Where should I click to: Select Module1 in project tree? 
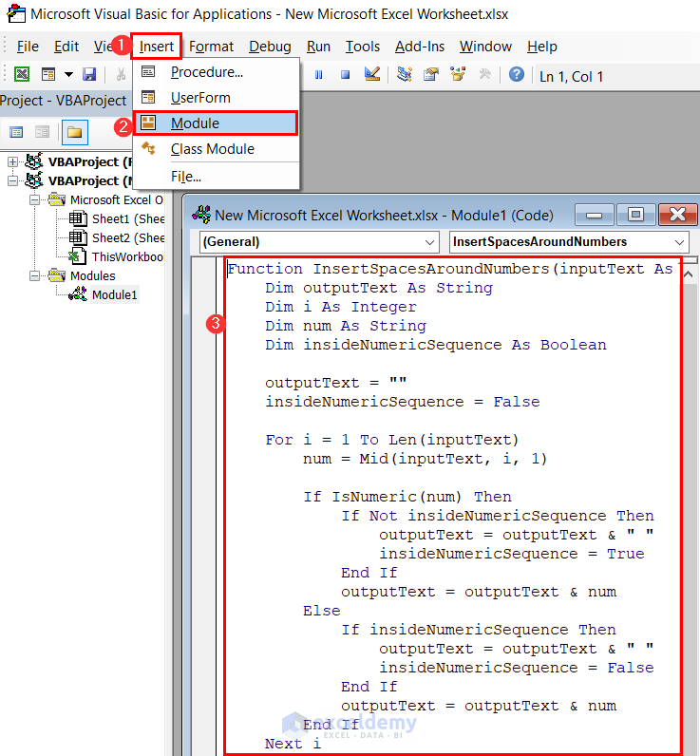point(114,294)
